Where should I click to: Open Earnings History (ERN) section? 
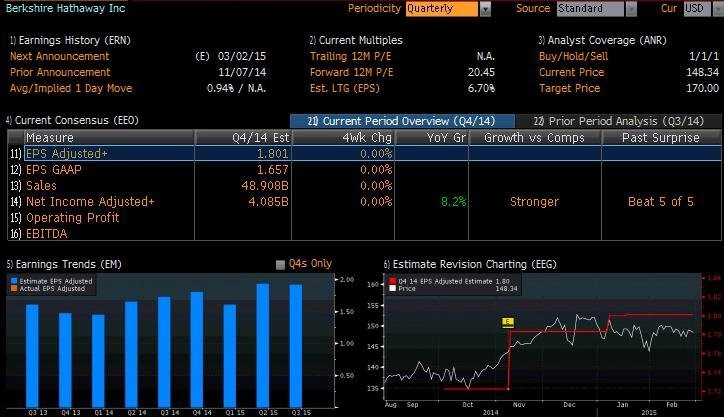point(70,40)
